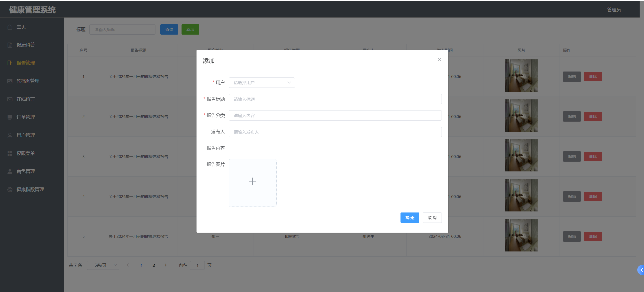Image resolution: width=644 pixels, height=292 pixels.
Task: Click the envelope icon beside 在线留言
Action: click(x=10, y=99)
